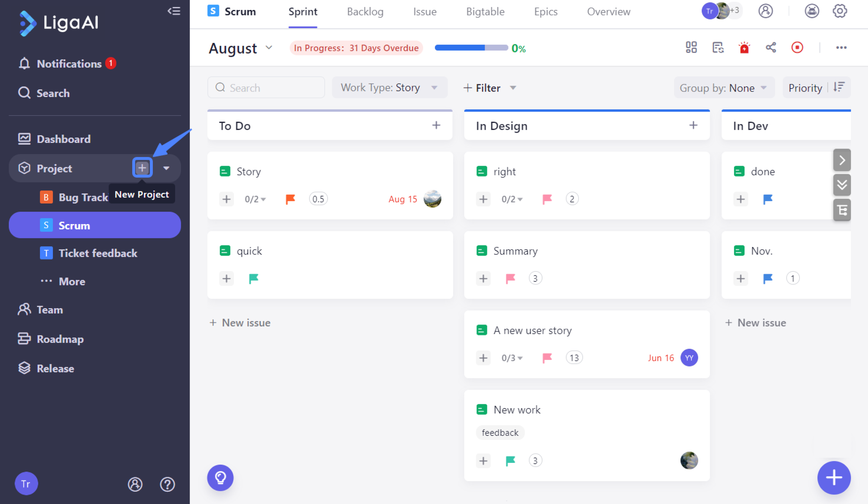Collapse the left sidebar with the chevron icon

(x=175, y=11)
